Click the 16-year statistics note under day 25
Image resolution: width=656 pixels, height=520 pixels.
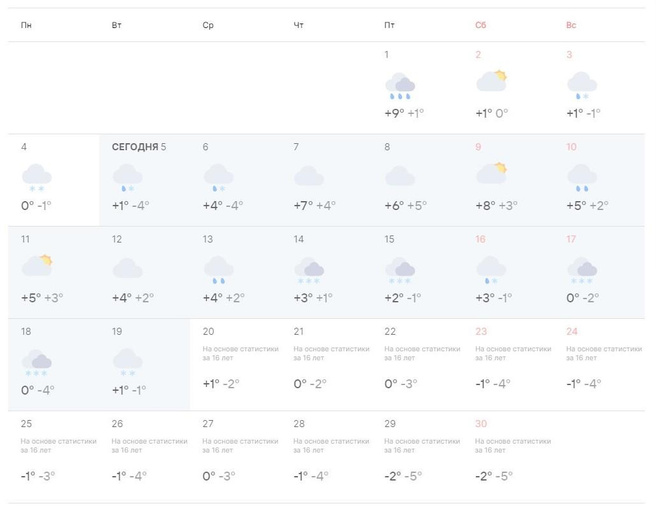(58, 444)
